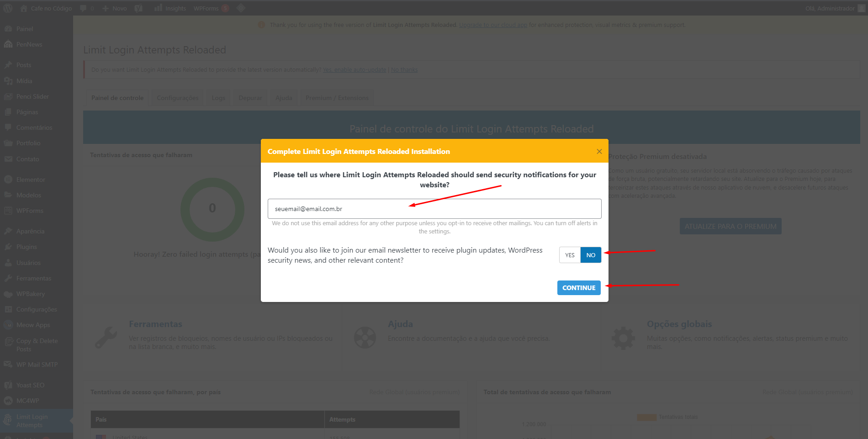
Task: Switch to the Premium / Extensions tab
Action: [337, 98]
